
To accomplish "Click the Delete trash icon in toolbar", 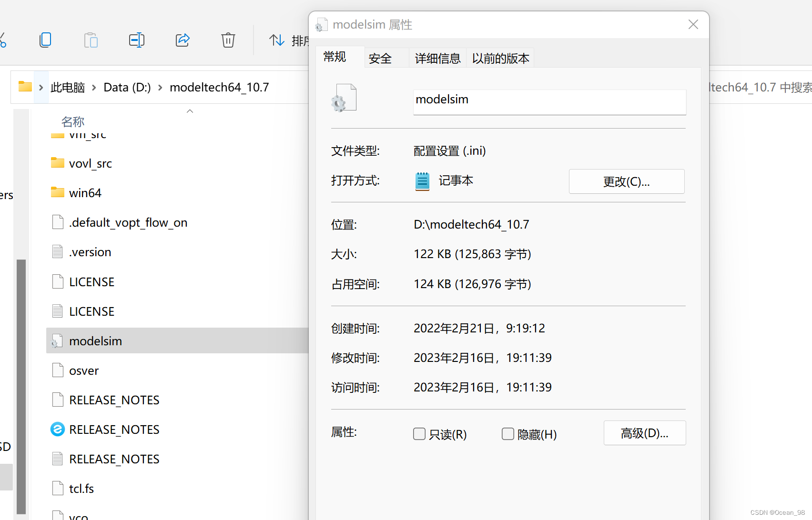I will point(228,40).
